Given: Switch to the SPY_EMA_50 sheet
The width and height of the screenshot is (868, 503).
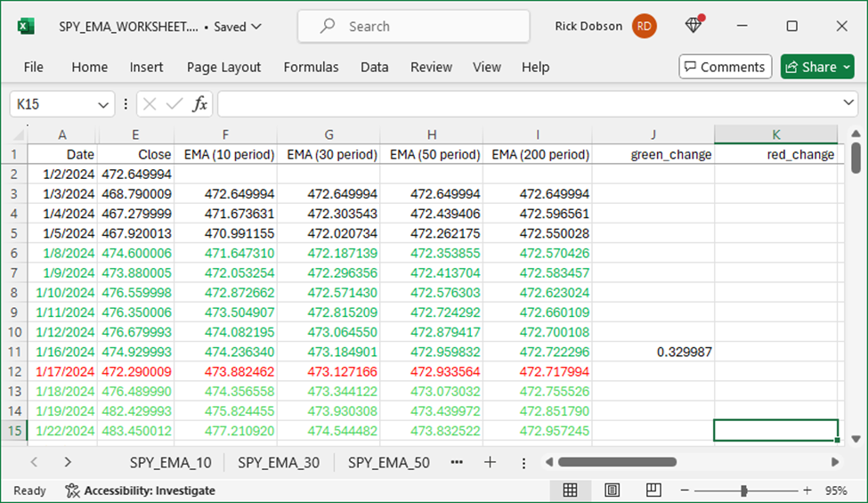Looking at the screenshot, I should click(389, 463).
